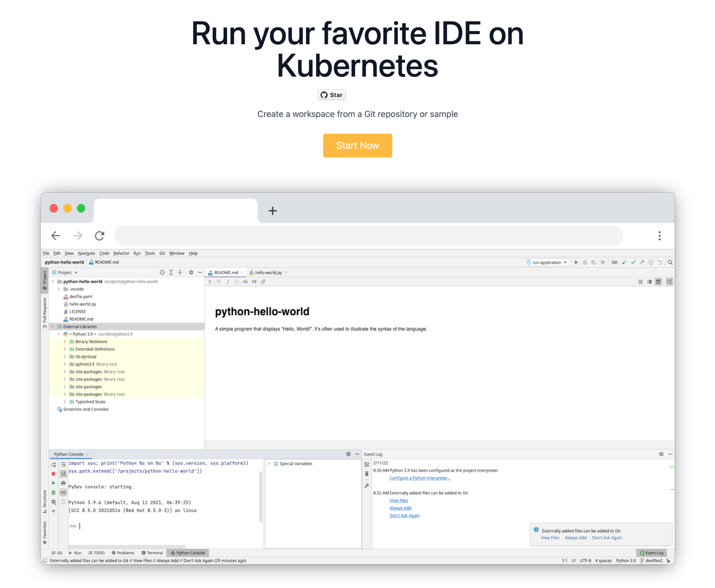Open Search Everywhere magnifier icon
The image size is (715, 588).
click(670, 263)
